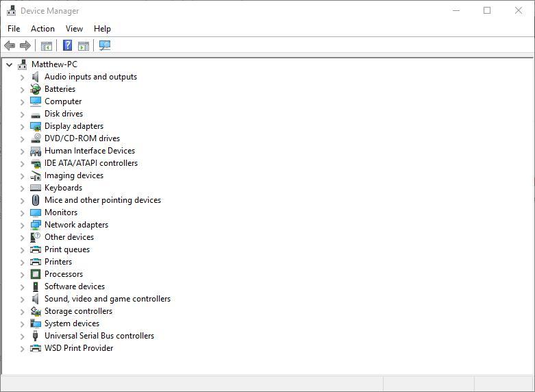The image size is (535, 392).
Task: Select the Computer category label
Action: coord(63,101)
